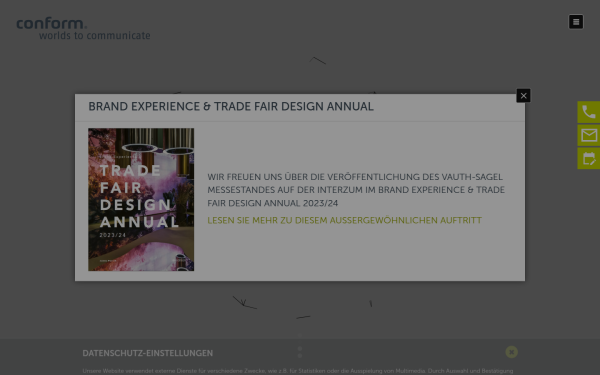Close the Trade Fair Design Annual popup
The height and width of the screenshot is (375, 600).
click(523, 96)
